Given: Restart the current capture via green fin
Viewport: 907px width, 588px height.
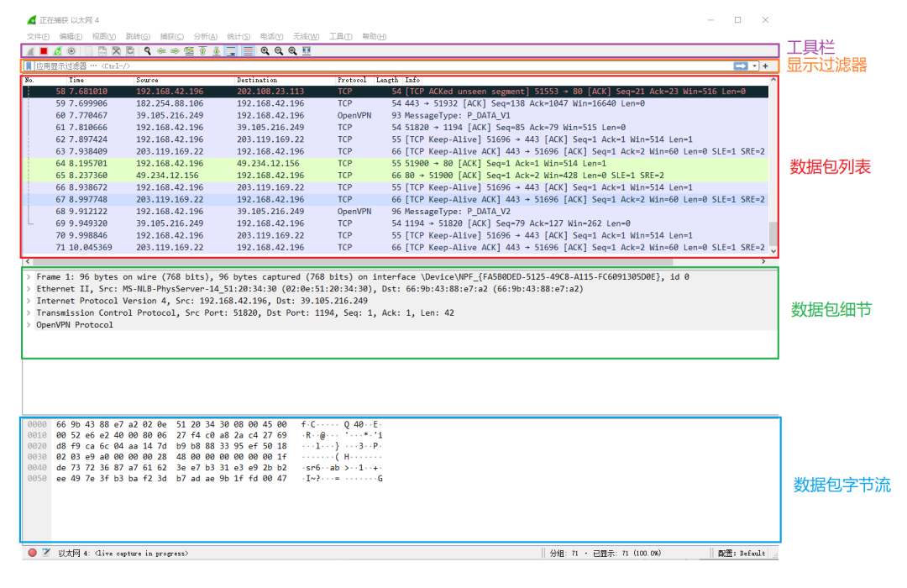Looking at the screenshot, I should click(57, 51).
